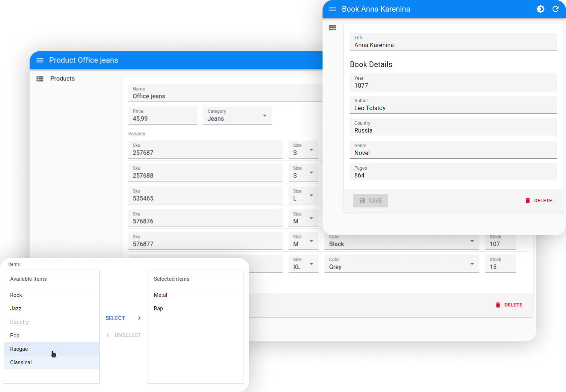Select Rock in Available items
The height and width of the screenshot is (392, 566).
(52, 295)
